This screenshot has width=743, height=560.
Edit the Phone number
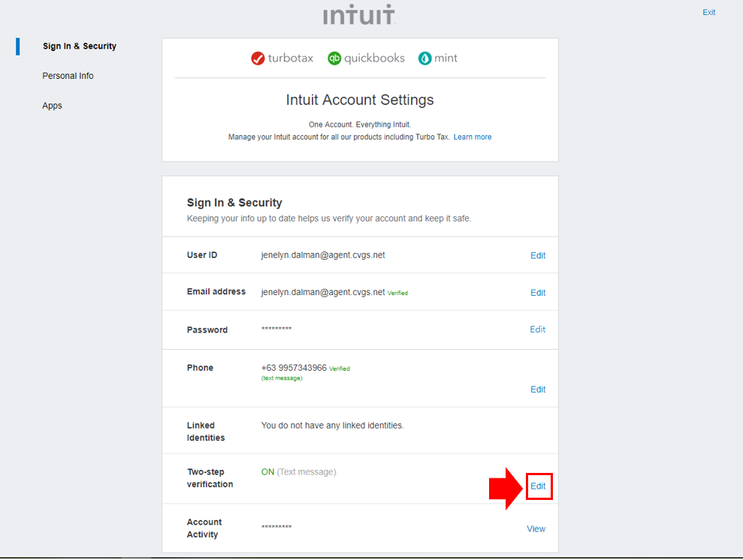(538, 390)
